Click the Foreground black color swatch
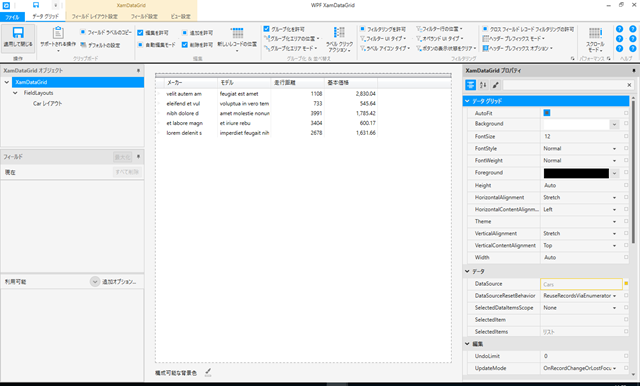The width and height of the screenshot is (640, 386). 576,173
